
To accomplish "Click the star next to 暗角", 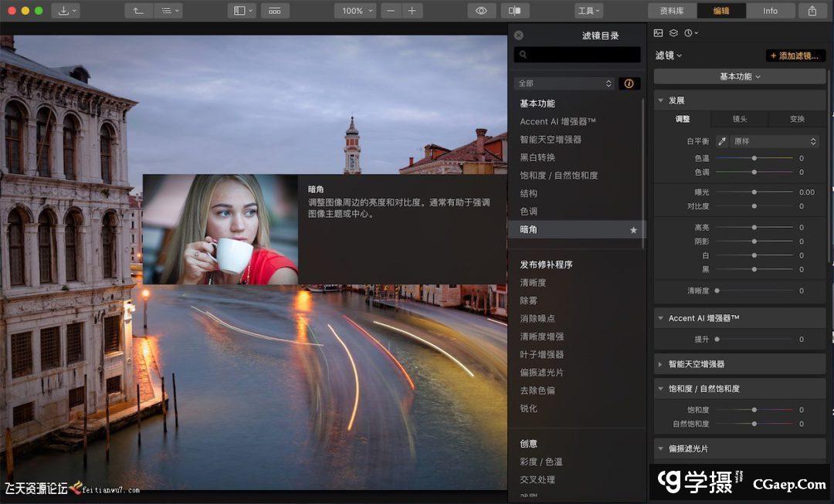I will 634,230.
